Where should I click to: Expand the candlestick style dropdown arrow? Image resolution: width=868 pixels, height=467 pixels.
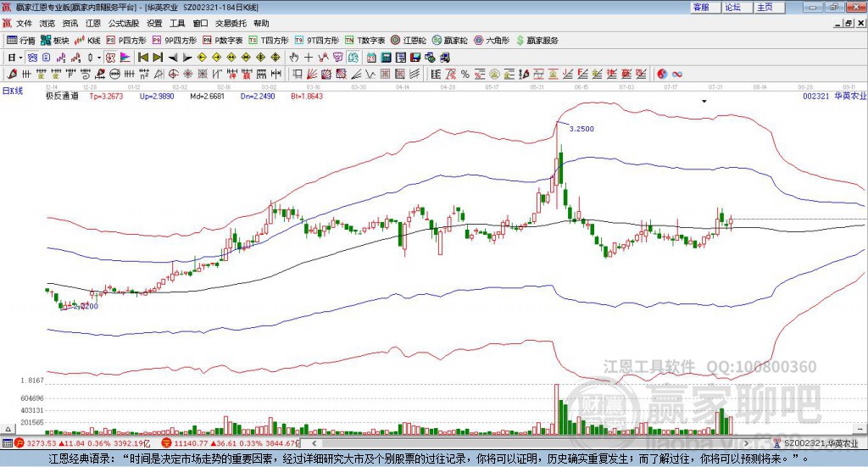(99, 58)
